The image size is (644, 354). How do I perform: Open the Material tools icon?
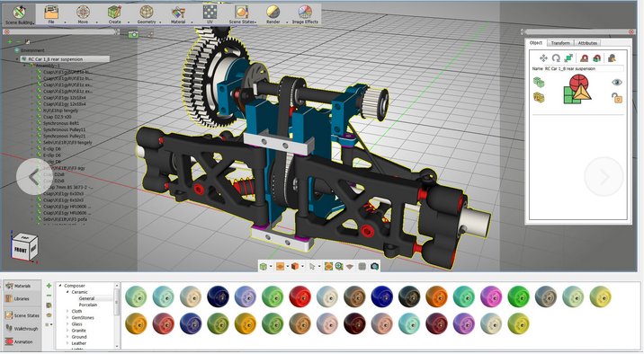click(x=178, y=14)
